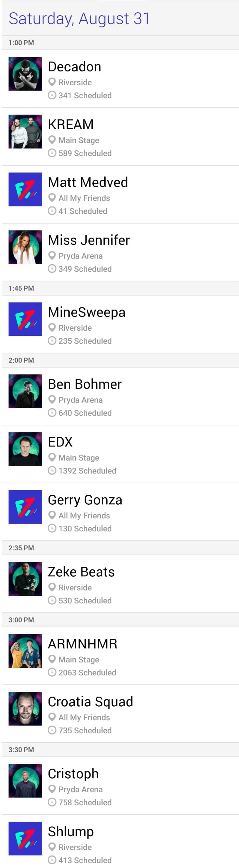This screenshot has width=239, height=868.
Task: Click the Saturday, August 31 header
Action: click(x=79, y=18)
